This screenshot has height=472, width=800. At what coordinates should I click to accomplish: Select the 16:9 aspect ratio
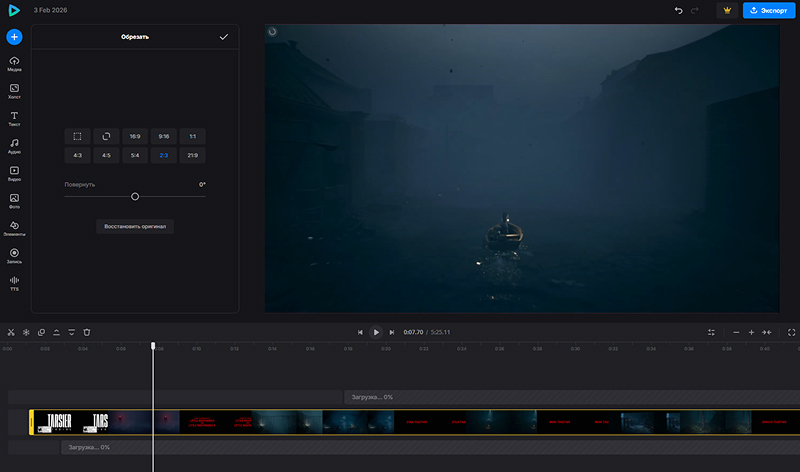[x=135, y=136]
